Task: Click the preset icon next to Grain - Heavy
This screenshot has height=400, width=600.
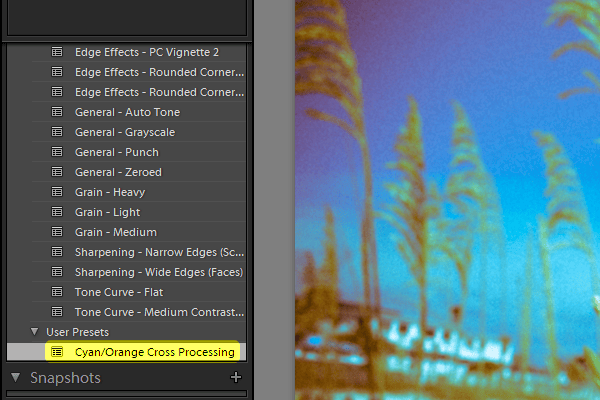Action: 57,192
